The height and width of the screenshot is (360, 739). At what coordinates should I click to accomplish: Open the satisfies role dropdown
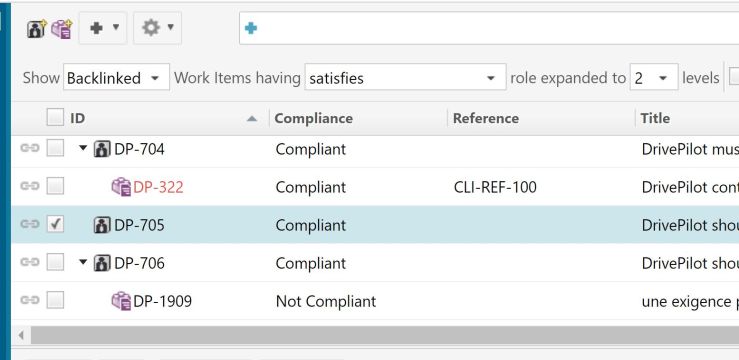(405, 77)
